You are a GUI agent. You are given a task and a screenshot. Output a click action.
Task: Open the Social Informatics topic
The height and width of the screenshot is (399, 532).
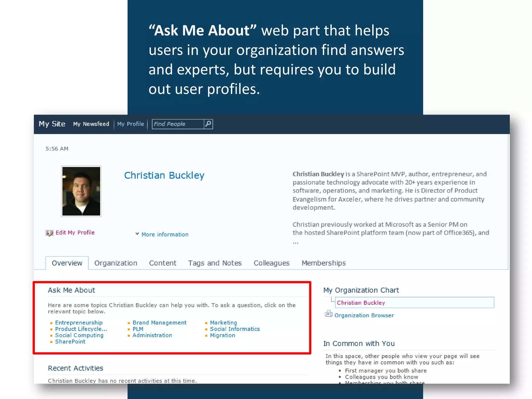(235, 329)
